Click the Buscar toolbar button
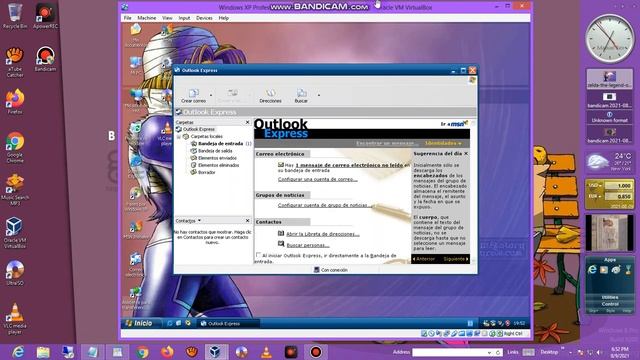 301,96
